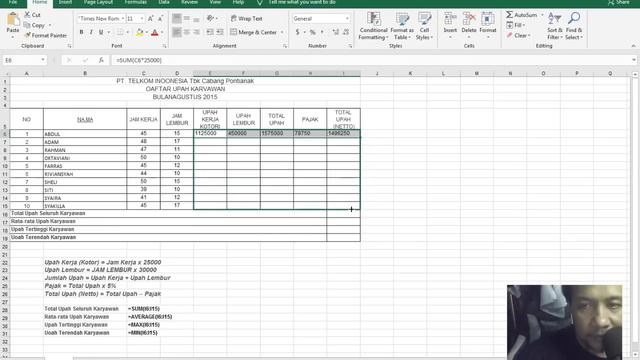Apply Fill Color bucket
The height and width of the screenshot is (360, 640).
tap(140, 32)
